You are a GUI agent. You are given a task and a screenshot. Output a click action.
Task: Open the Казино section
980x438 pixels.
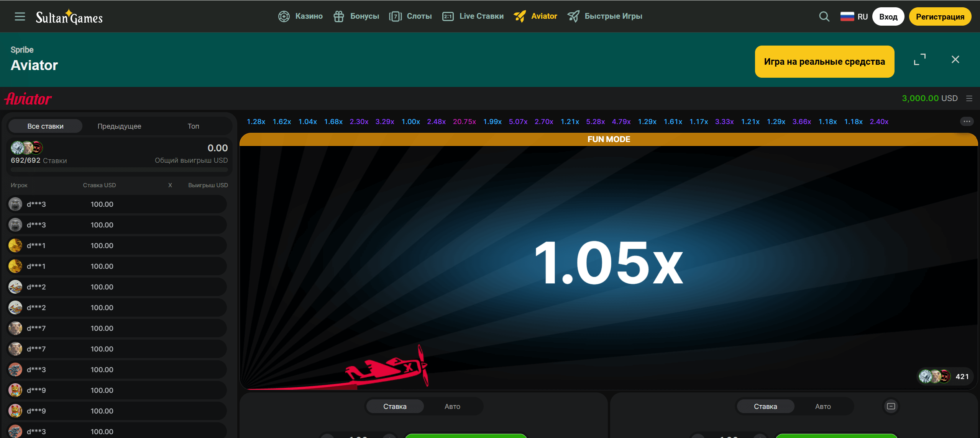tap(300, 16)
